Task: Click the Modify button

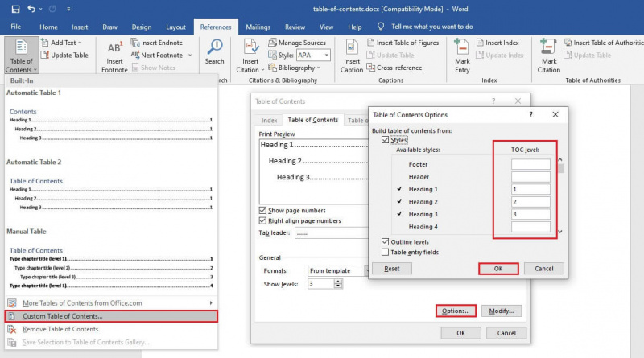Action: pos(501,311)
